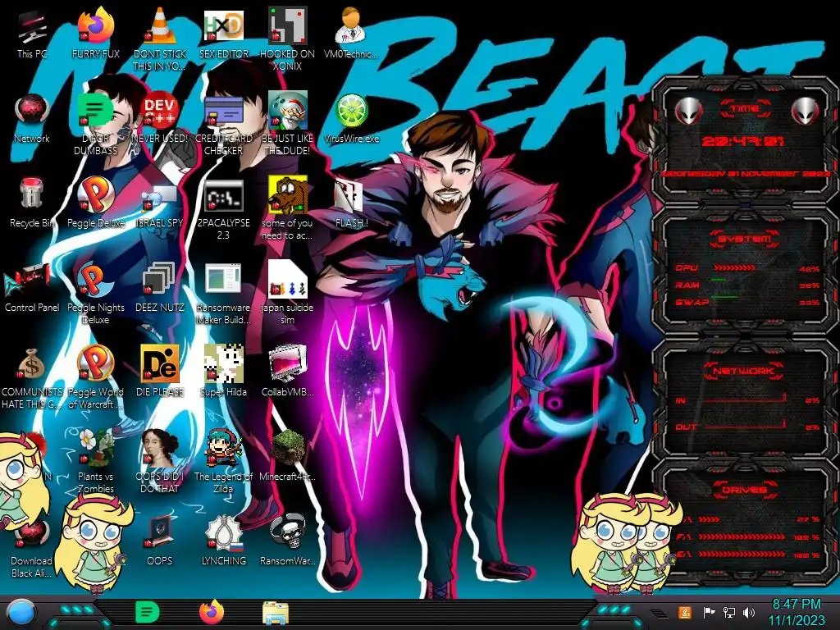Viewport: 840px width, 630px height.
Task: Click the TIME header in the widget
Action: tap(745, 109)
